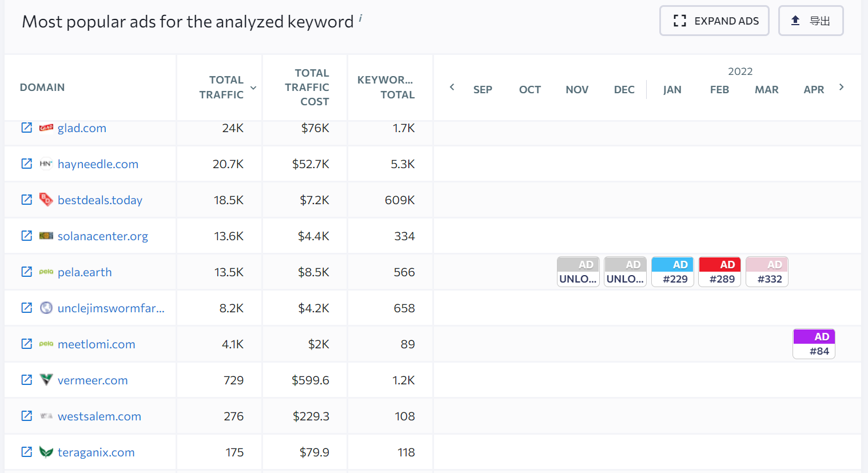Open the pela.earth domain link
Image resolution: width=868 pixels, height=473 pixels.
(x=85, y=272)
